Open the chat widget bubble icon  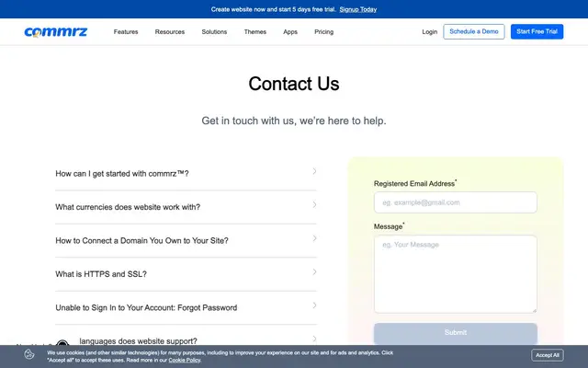[62, 343]
